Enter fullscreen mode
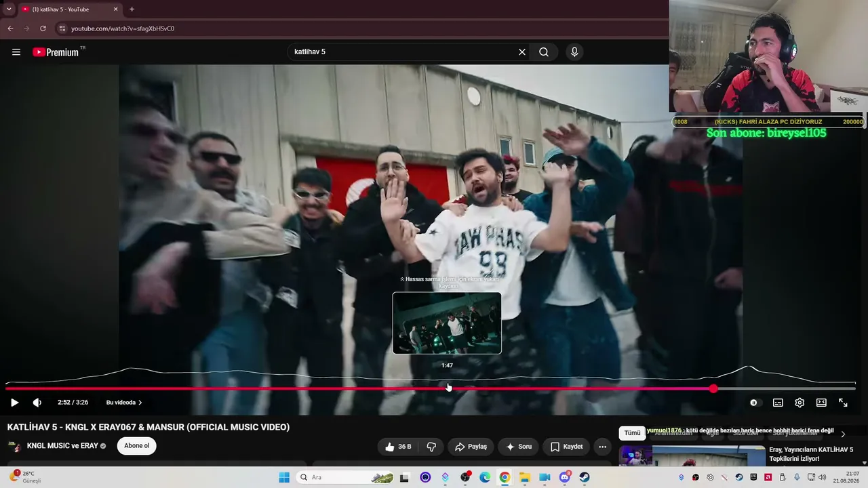This screenshot has height=488, width=868. [x=843, y=403]
